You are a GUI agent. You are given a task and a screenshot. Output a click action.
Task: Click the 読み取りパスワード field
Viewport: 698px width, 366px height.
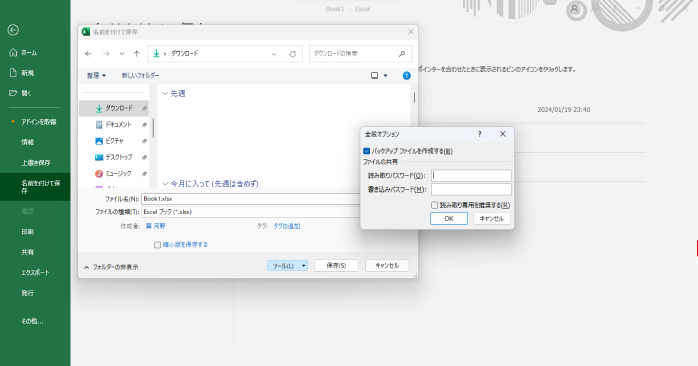471,175
